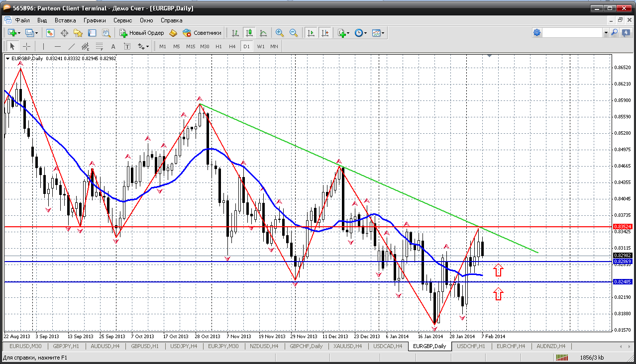
Task: Expand the Periods dropdown arrow
Action: (366, 33)
